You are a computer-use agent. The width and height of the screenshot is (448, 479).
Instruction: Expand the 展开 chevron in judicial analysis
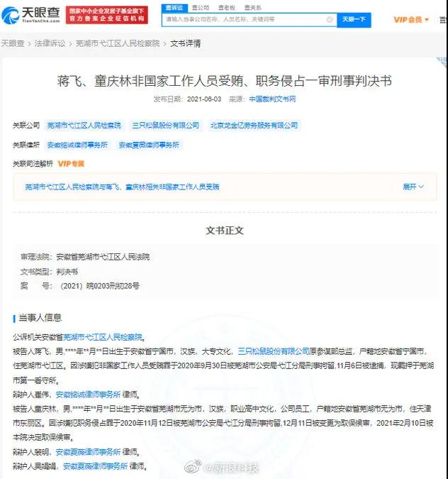pos(421,187)
